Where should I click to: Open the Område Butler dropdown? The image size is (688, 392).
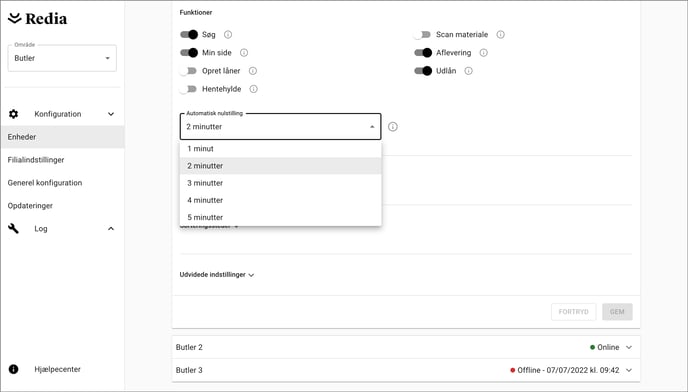tap(62, 58)
